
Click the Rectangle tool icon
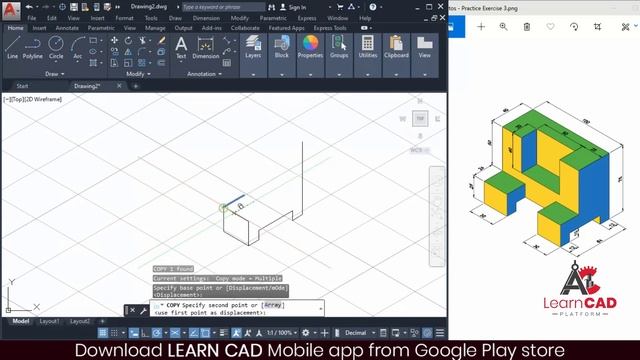(x=93, y=40)
